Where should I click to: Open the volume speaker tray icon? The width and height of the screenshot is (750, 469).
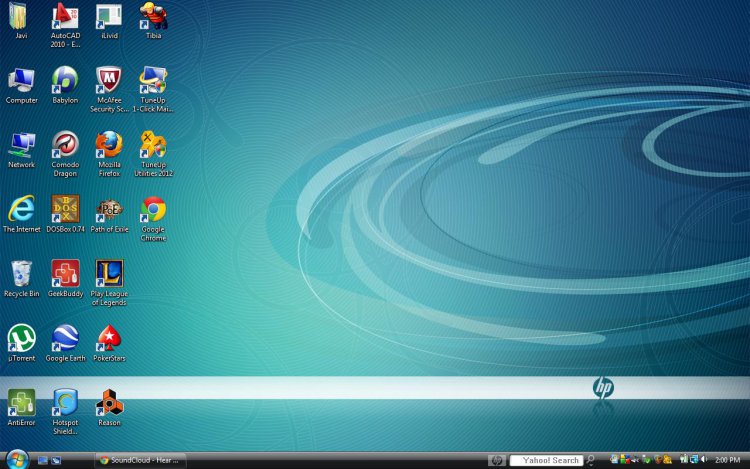[704, 459]
